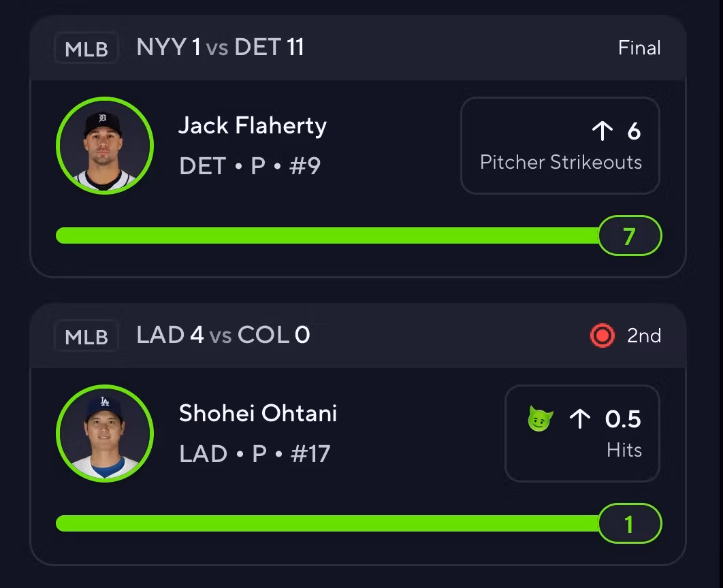Click the Final game status label
This screenshot has height=588, width=723.
coord(639,48)
